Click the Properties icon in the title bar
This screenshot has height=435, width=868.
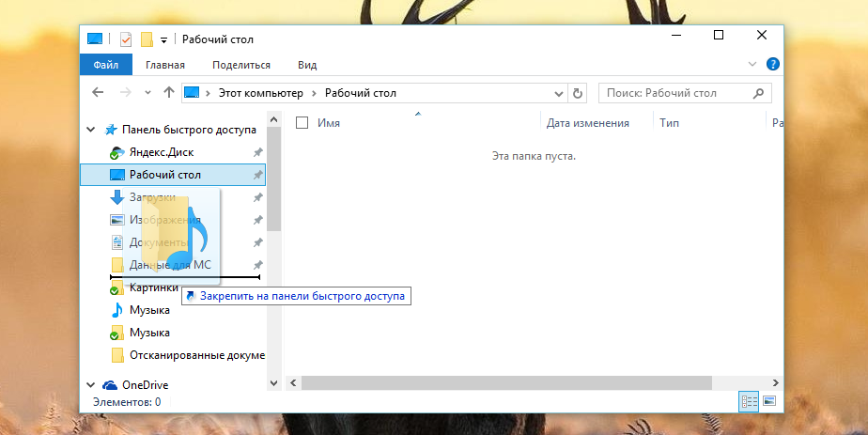point(126,39)
